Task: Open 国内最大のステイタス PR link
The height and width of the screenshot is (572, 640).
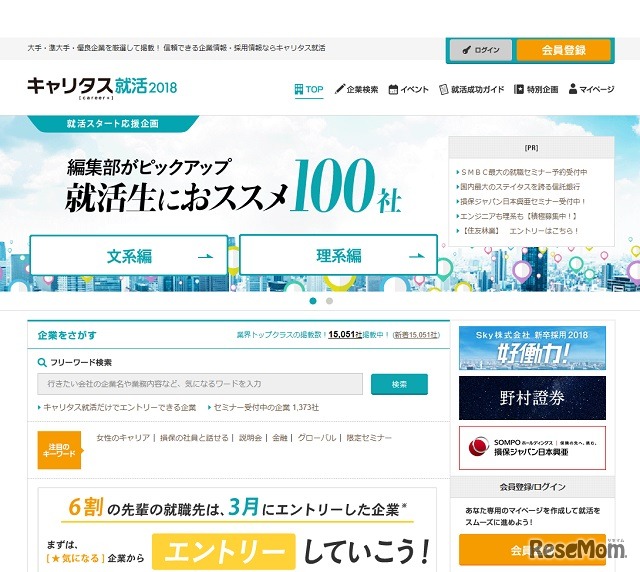Action: tap(520, 187)
